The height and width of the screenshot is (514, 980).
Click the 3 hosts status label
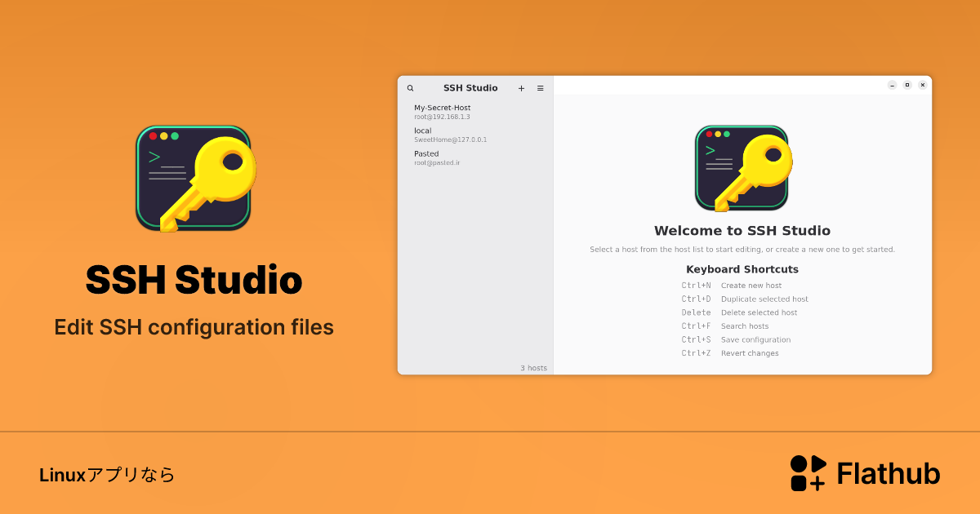534,367
